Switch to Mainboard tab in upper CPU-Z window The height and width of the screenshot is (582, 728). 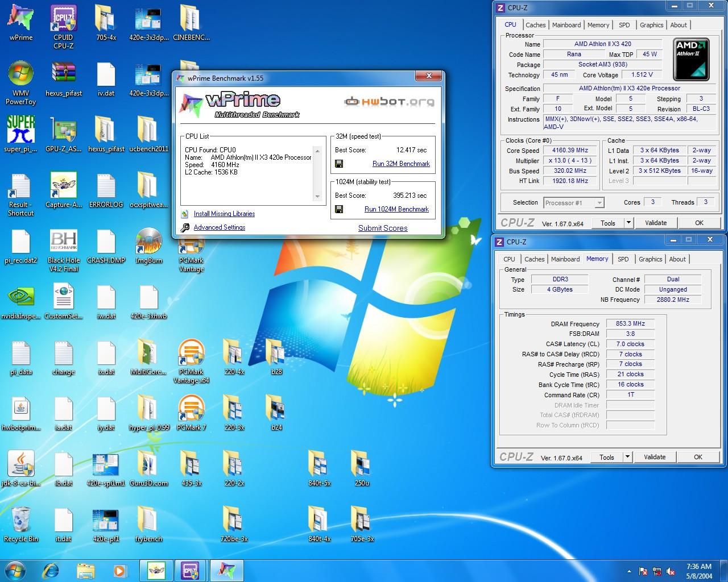[x=566, y=25]
